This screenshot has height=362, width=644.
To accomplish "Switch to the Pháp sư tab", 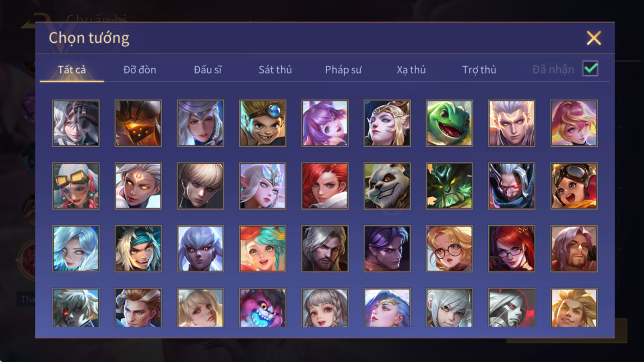I will coord(343,70).
